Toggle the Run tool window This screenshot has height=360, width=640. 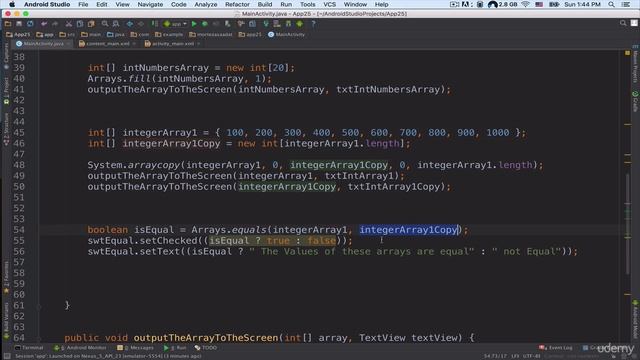pyautogui.click(x=175, y=348)
